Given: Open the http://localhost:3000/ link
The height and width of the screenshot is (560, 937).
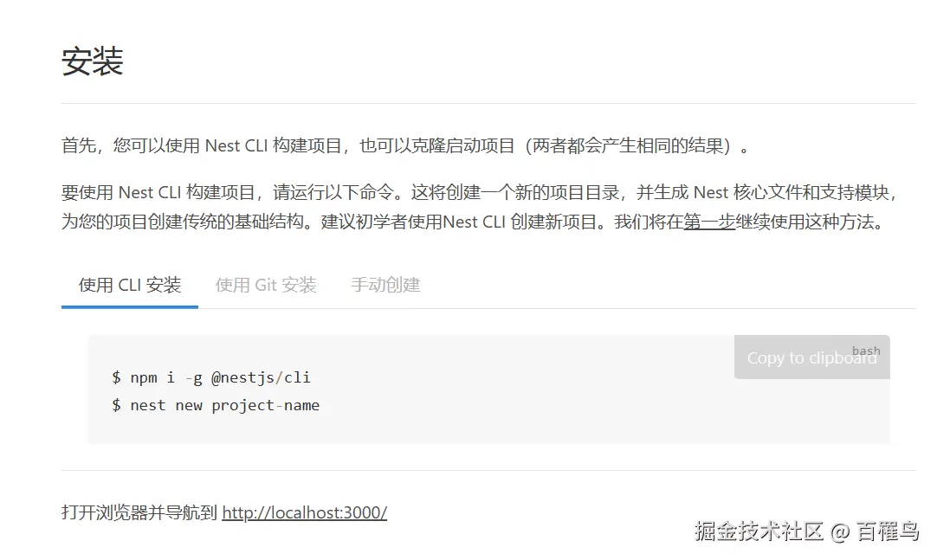Looking at the screenshot, I should [x=304, y=512].
